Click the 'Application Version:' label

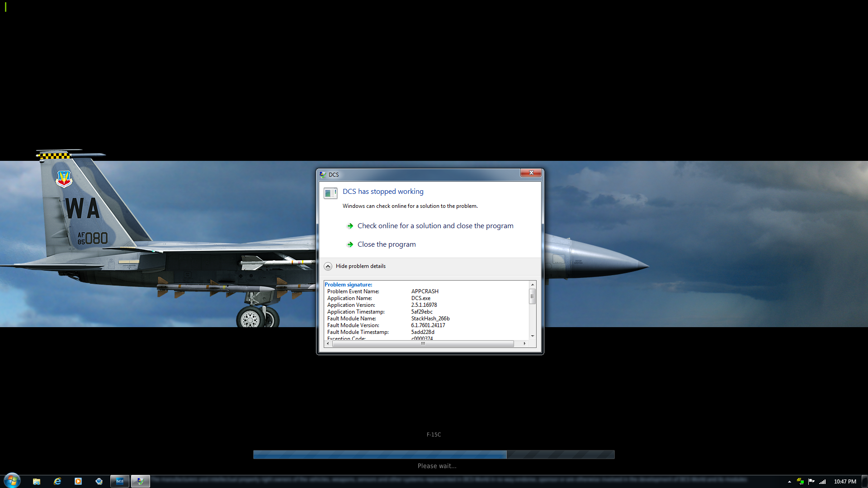point(351,305)
